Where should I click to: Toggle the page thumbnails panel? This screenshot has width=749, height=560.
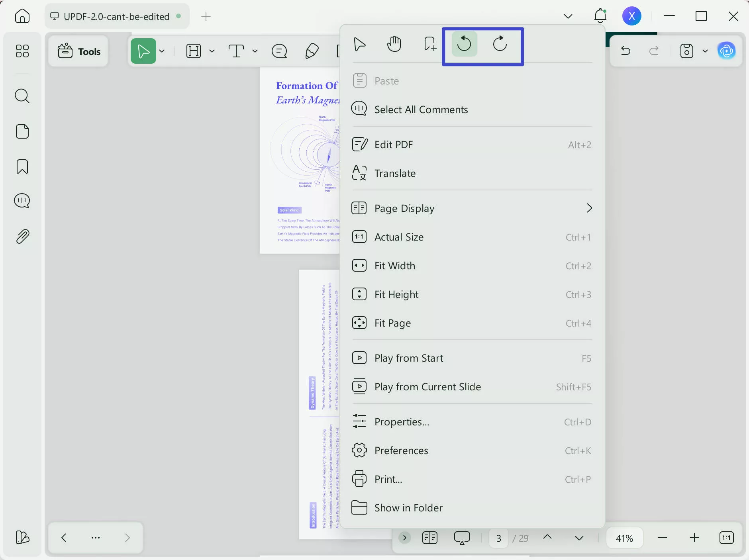coord(429,538)
